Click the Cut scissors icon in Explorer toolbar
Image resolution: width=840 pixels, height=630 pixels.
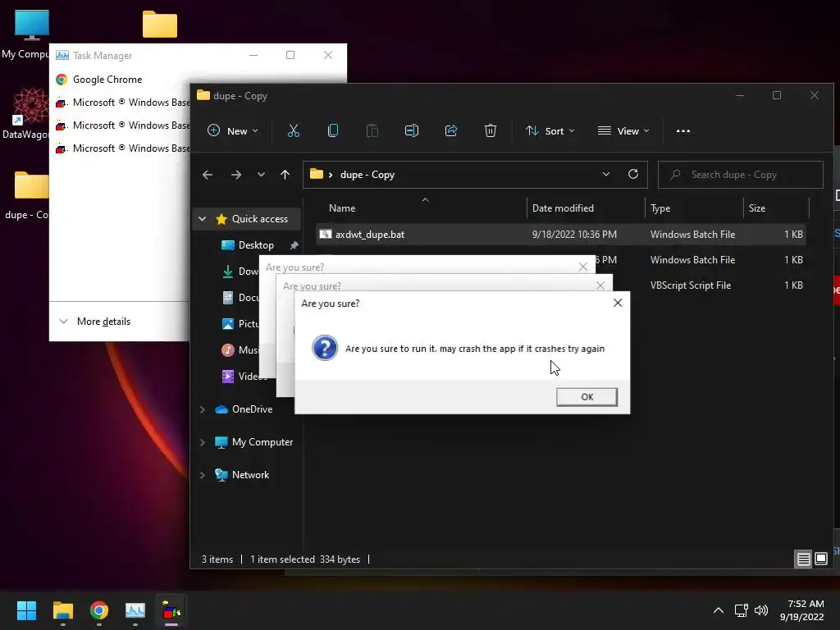click(293, 130)
